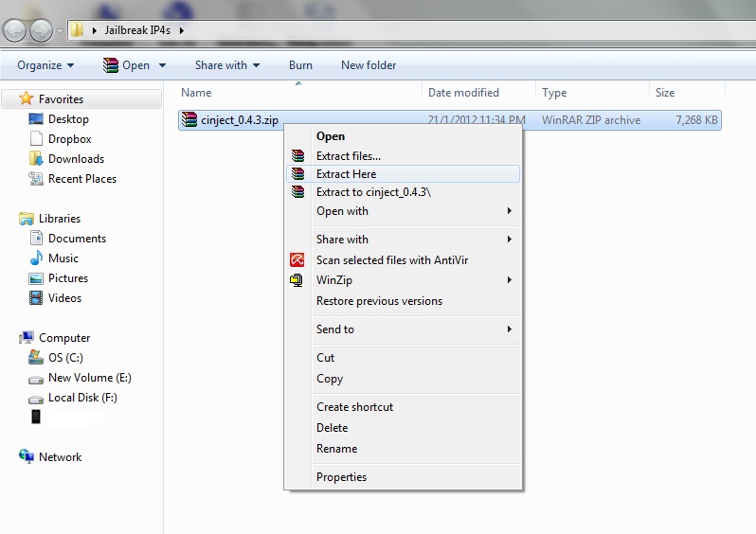Expand the WinZip submenu arrow
756x534 pixels.
(509, 279)
